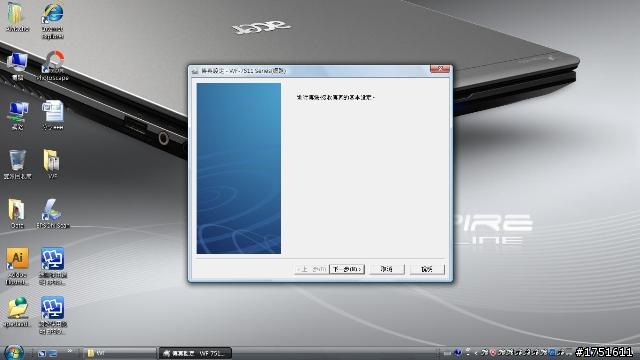Screen dimensions: 640x360
Task: Open the colorful binder folder icon
Action: [17, 17]
